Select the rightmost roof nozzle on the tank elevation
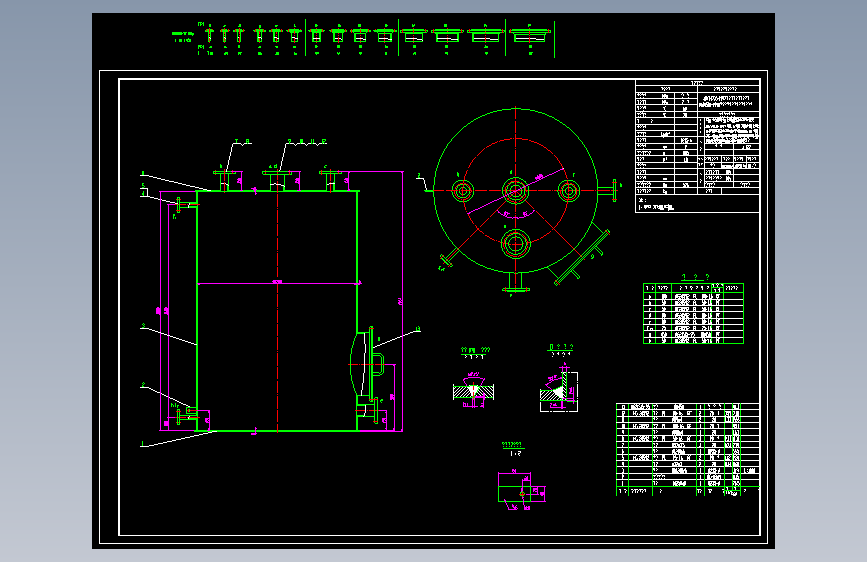867x562 pixels. [330, 181]
